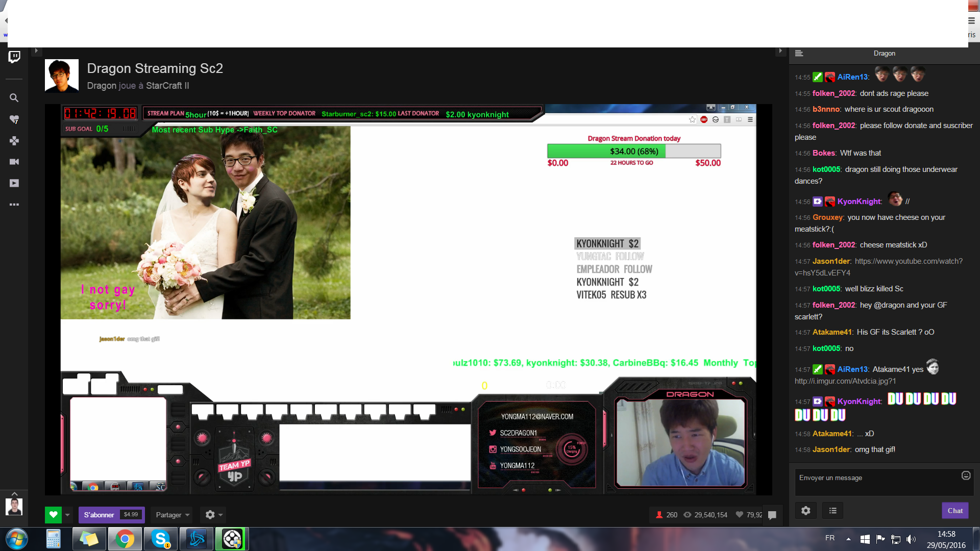
Task: Send message with the Chat button
Action: pyautogui.click(x=954, y=511)
